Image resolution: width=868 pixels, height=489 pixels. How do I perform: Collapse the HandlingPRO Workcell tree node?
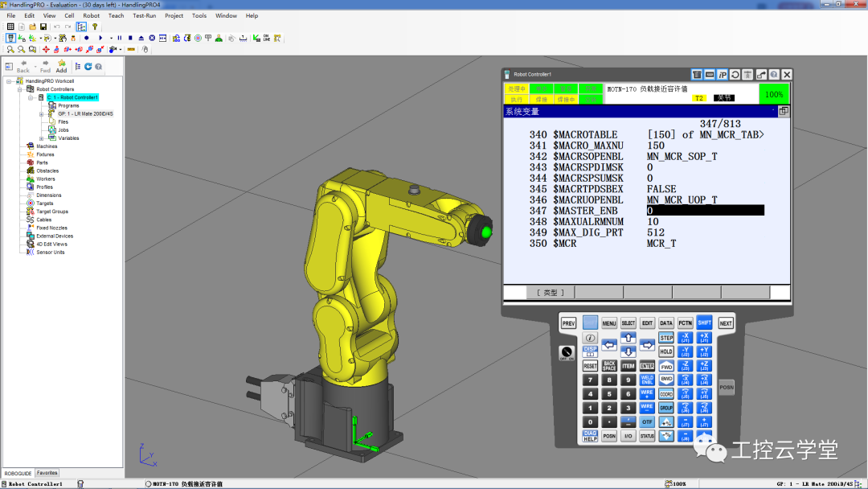pyautogui.click(x=10, y=81)
